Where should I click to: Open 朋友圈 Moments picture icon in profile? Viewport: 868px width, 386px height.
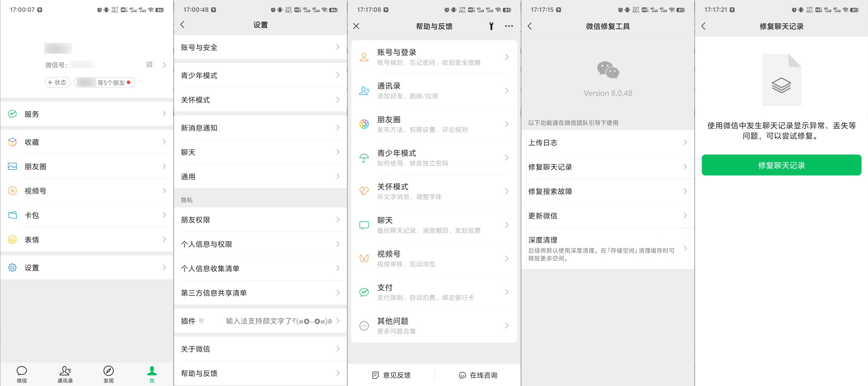click(12, 167)
